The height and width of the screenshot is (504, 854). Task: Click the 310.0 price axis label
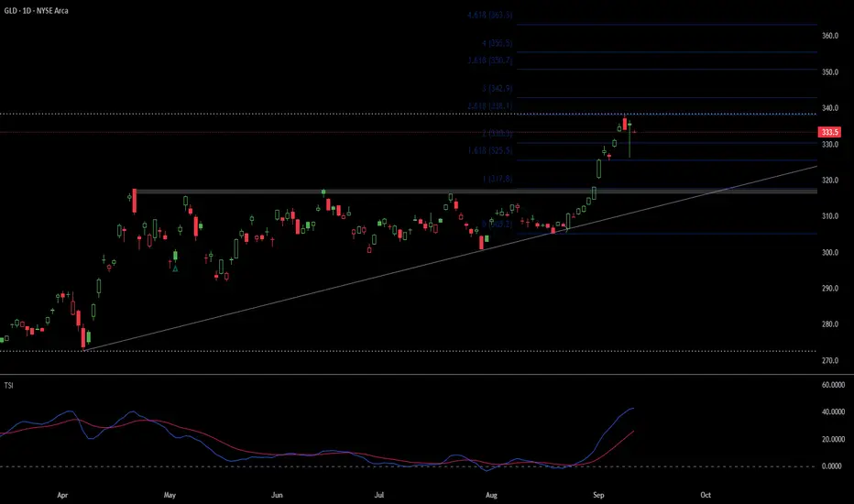click(x=829, y=216)
